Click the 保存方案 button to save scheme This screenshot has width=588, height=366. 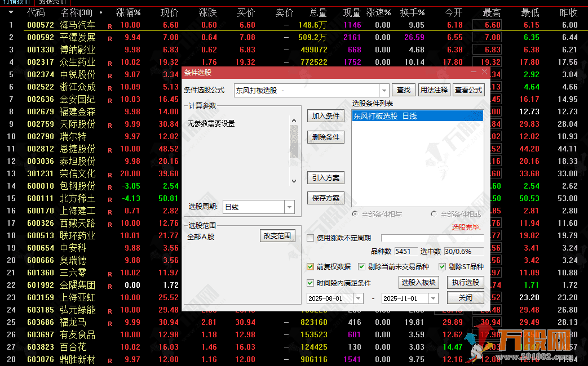[x=325, y=198]
